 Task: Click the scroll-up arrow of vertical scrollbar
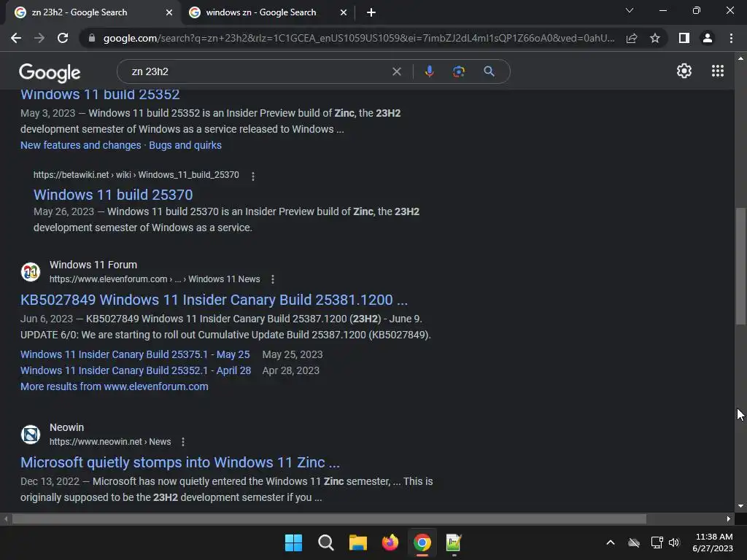[x=740, y=58]
